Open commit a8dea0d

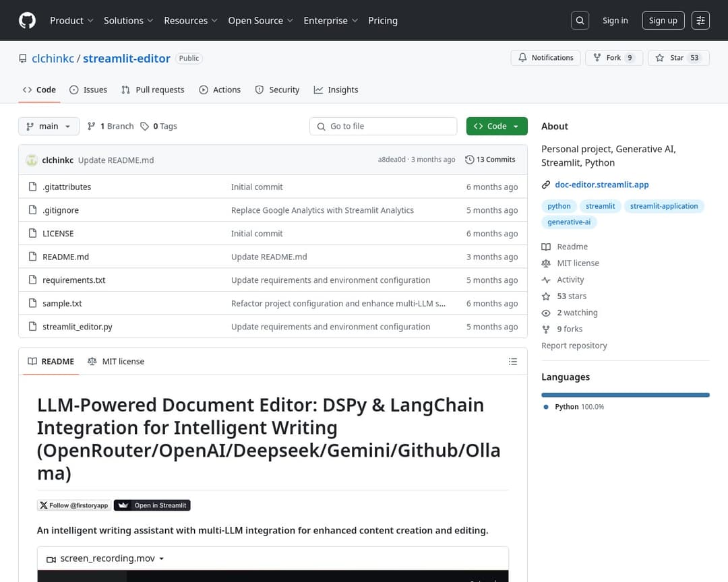(392, 160)
